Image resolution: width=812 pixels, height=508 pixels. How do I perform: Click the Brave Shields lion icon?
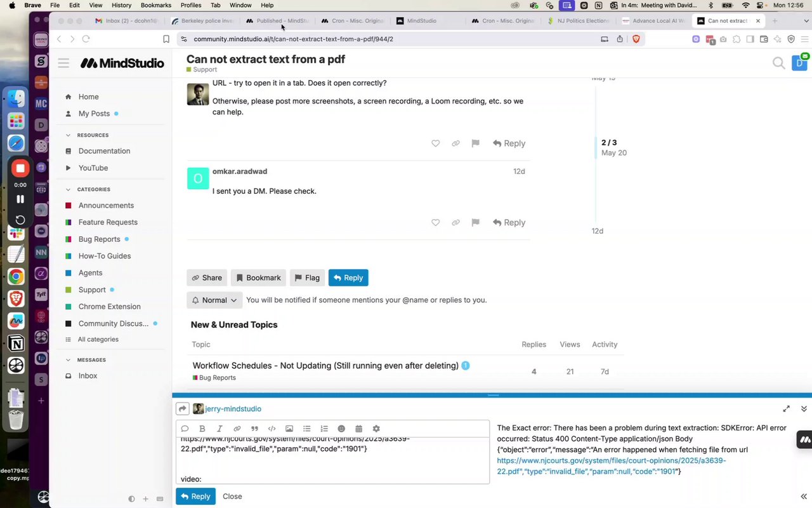636,39
